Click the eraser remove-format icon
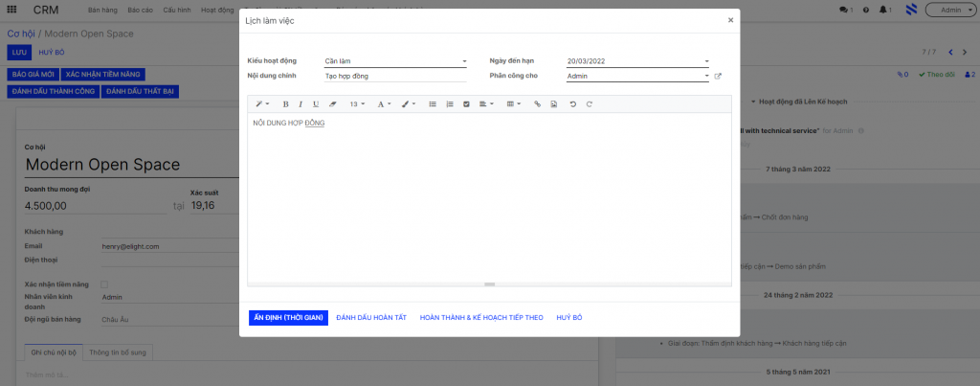980x386 pixels. 332,104
